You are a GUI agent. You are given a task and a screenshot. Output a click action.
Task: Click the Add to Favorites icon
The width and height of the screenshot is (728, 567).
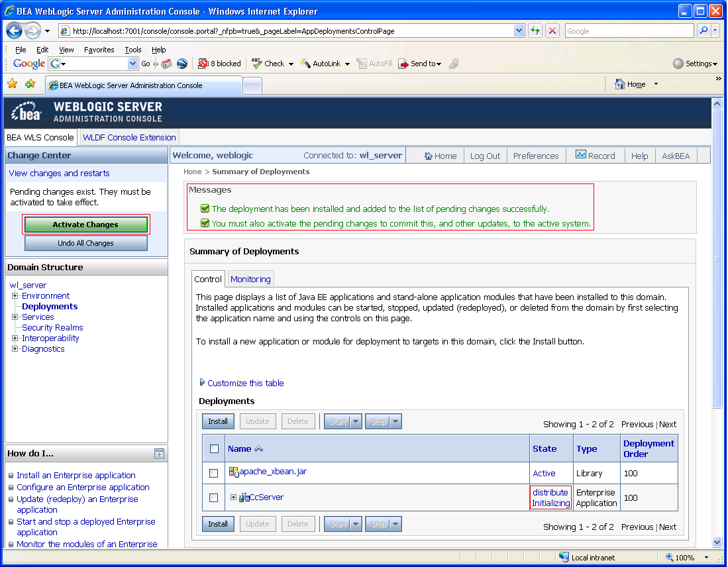coord(30,83)
